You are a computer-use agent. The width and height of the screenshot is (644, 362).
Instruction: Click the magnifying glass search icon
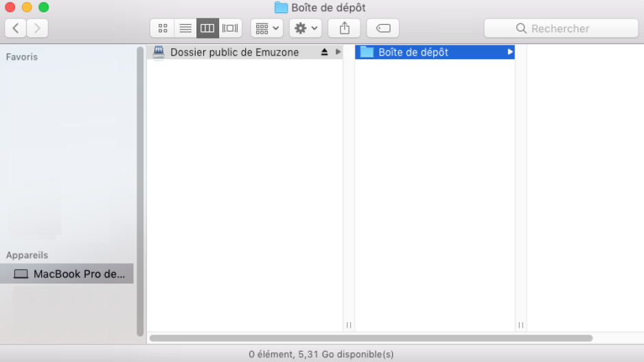tap(521, 28)
